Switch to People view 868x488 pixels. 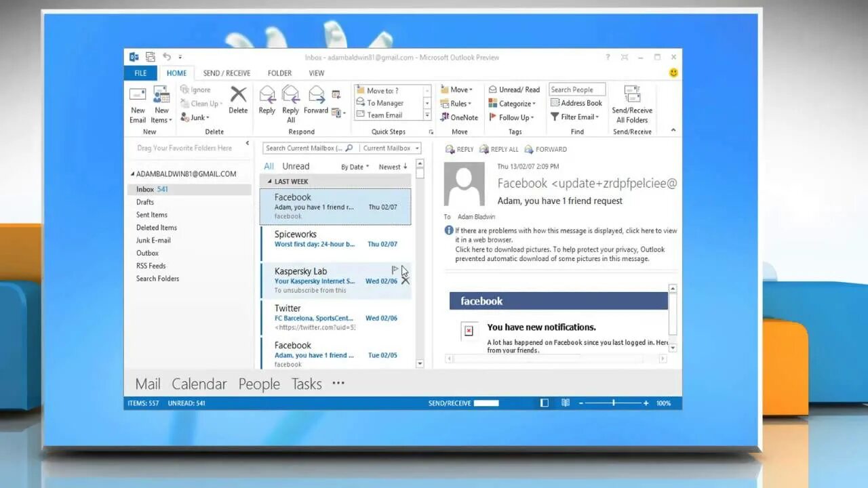coord(259,384)
